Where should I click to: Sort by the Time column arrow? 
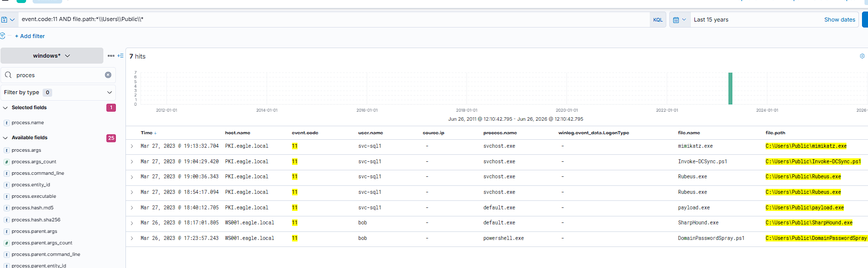click(x=155, y=133)
